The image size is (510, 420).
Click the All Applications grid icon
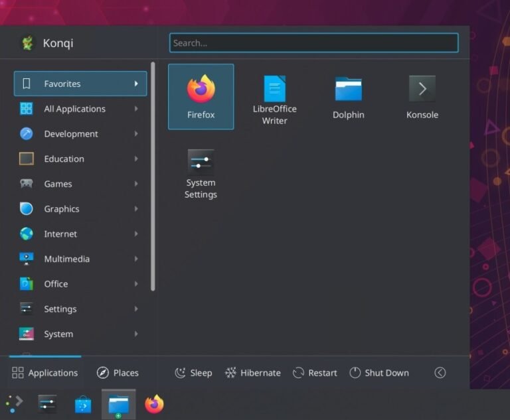pos(27,109)
